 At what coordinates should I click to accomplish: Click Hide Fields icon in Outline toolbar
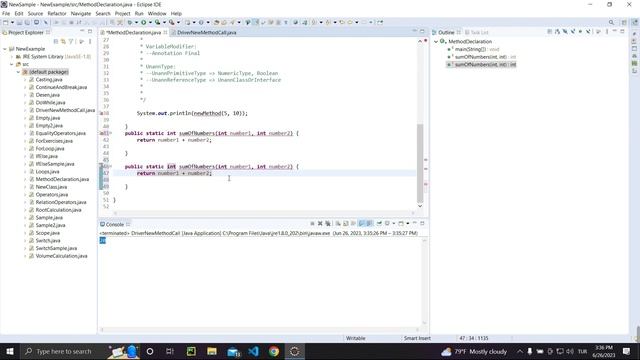(x=565, y=32)
